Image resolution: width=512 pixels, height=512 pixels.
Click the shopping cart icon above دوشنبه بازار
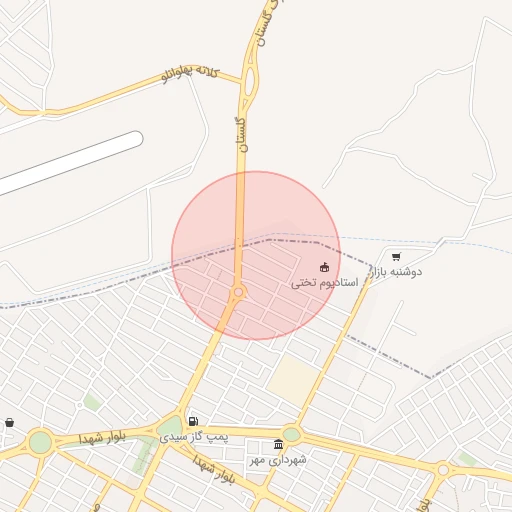coord(396,257)
